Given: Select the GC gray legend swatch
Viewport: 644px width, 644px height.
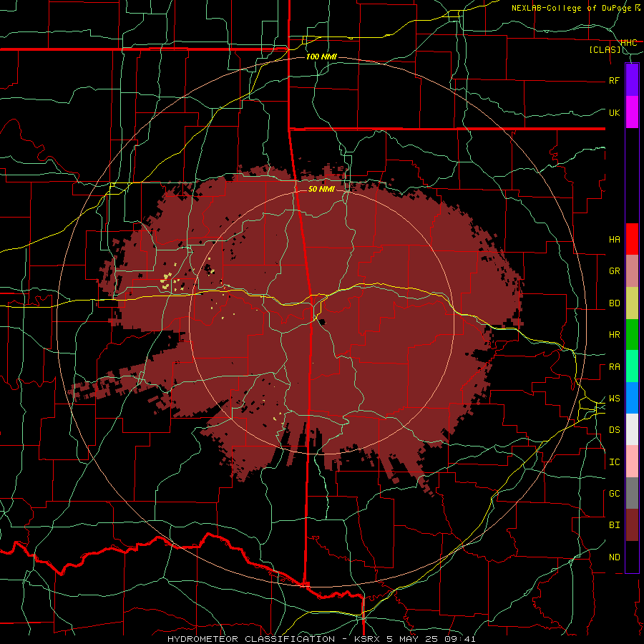Looking at the screenshot, I should (632, 493).
